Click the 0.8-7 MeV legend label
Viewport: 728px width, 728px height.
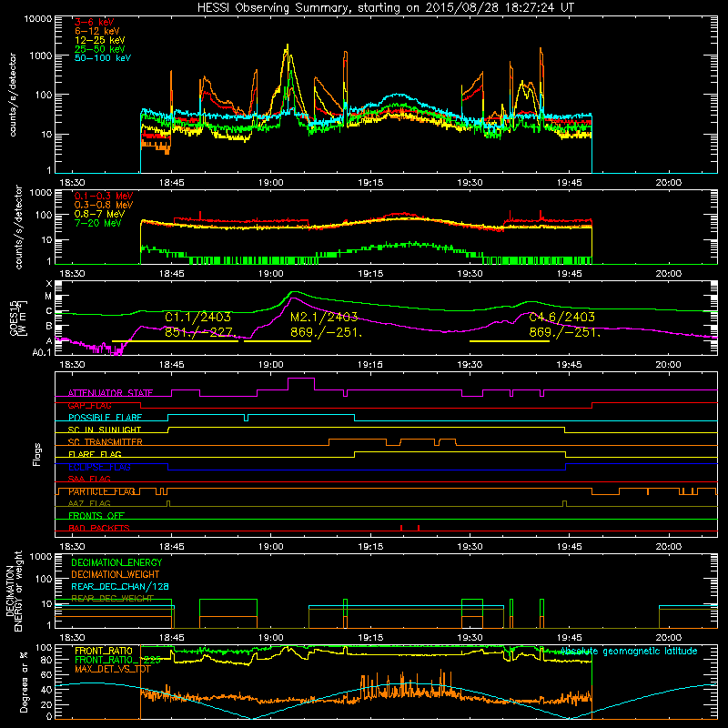pos(100,214)
